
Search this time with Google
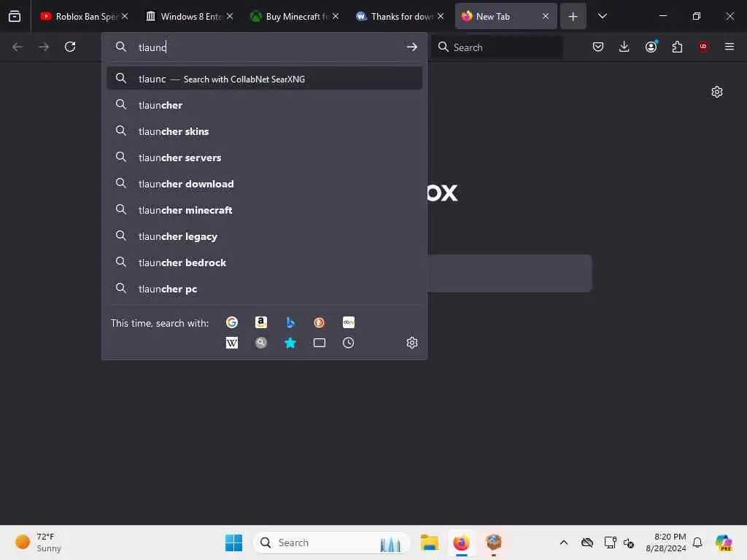pos(232,322)
